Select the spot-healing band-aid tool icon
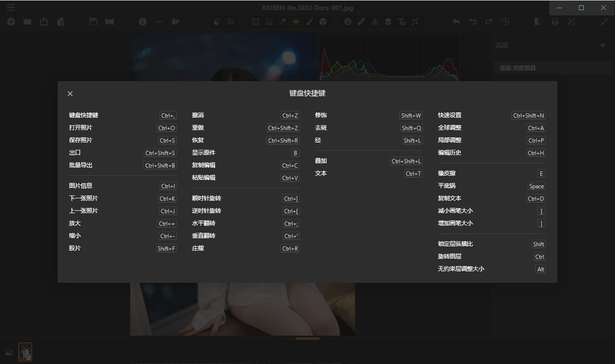The image size is (615, 364). coord(361,22)
